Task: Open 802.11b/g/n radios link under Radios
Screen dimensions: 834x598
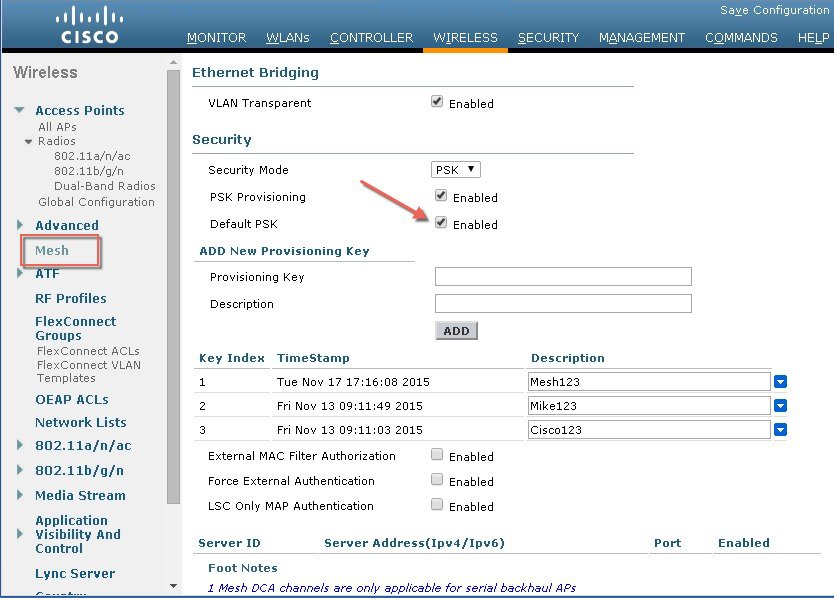Action: tap(89, 171)
